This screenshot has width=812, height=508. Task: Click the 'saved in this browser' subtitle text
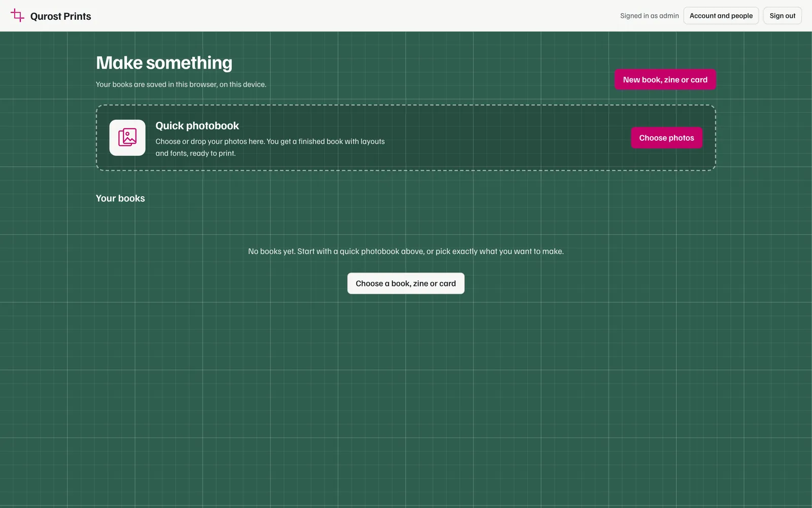(181, 84)
